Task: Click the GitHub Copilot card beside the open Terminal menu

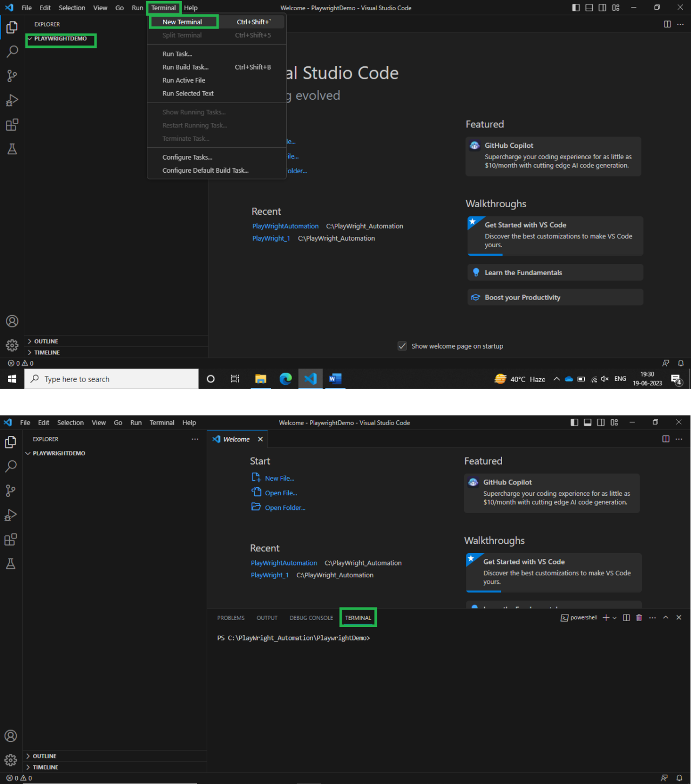Action: coord(553,156)
